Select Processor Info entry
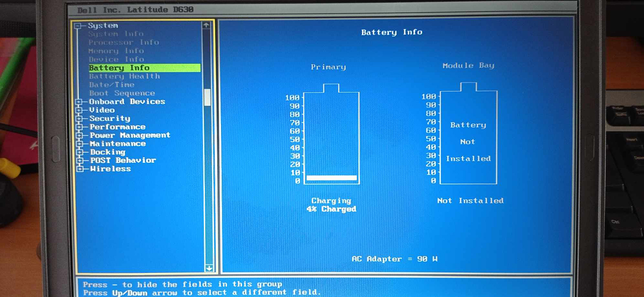Screen dimensions: 644x297 tap(124, 42)
